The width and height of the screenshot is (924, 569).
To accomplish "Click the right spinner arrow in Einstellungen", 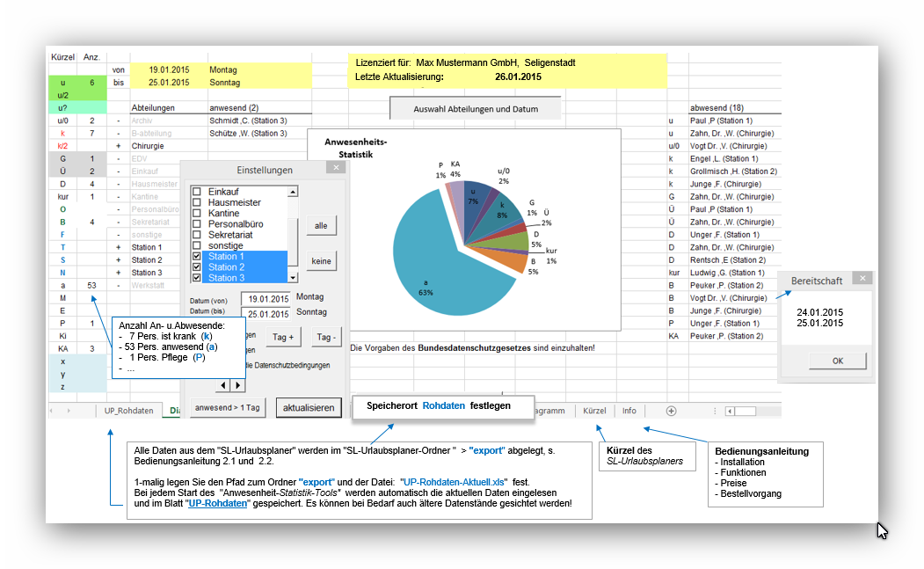I will (x=237, y=385).
